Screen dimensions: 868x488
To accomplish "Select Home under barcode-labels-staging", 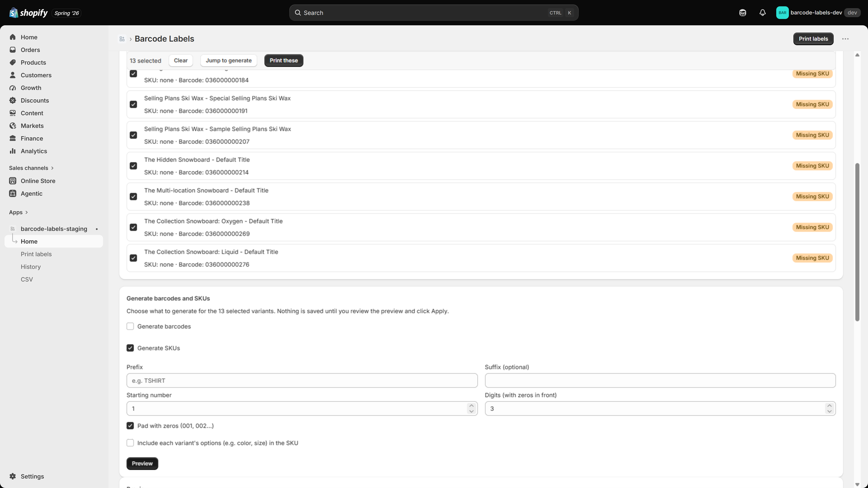I will pos(54,241).
